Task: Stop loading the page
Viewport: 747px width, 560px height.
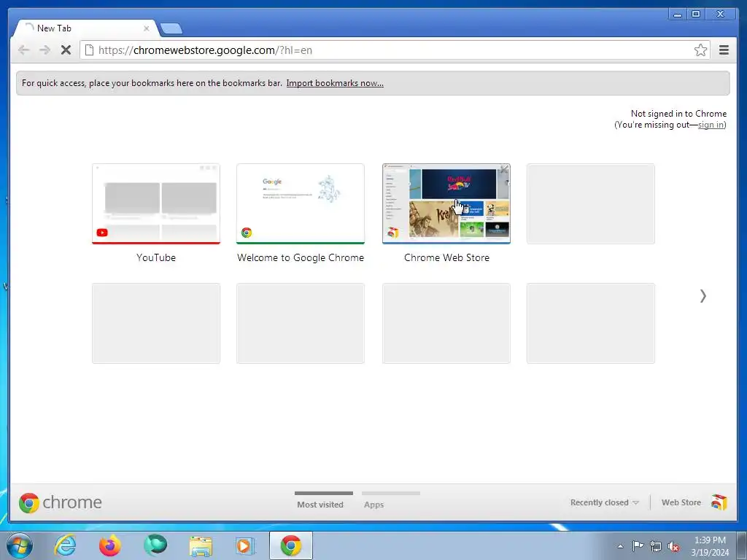Action: coord(66,50)
